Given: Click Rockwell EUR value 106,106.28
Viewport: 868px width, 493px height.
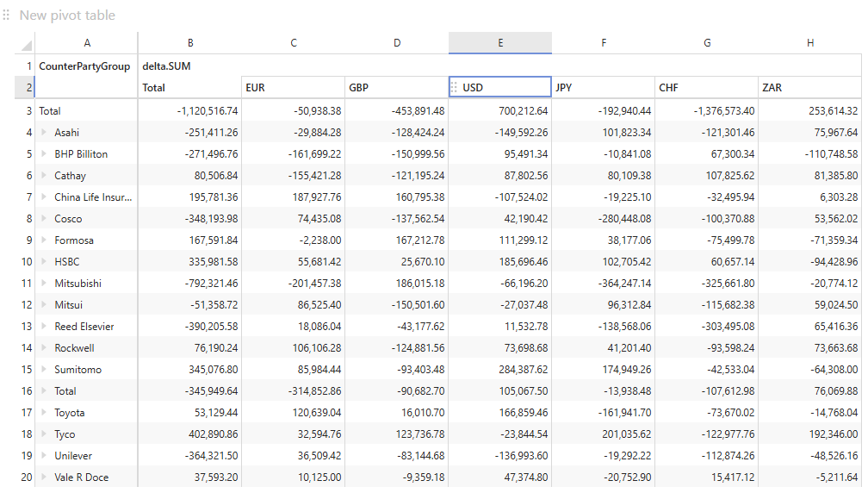Looking at the screenshot, I should [317, 348].
